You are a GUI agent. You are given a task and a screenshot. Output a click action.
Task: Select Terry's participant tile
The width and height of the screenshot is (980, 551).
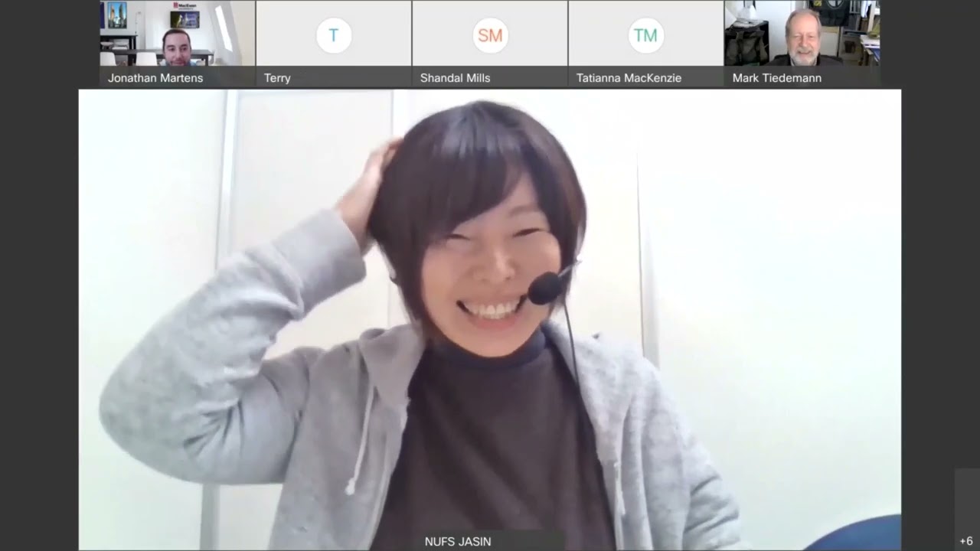point(334,44)
